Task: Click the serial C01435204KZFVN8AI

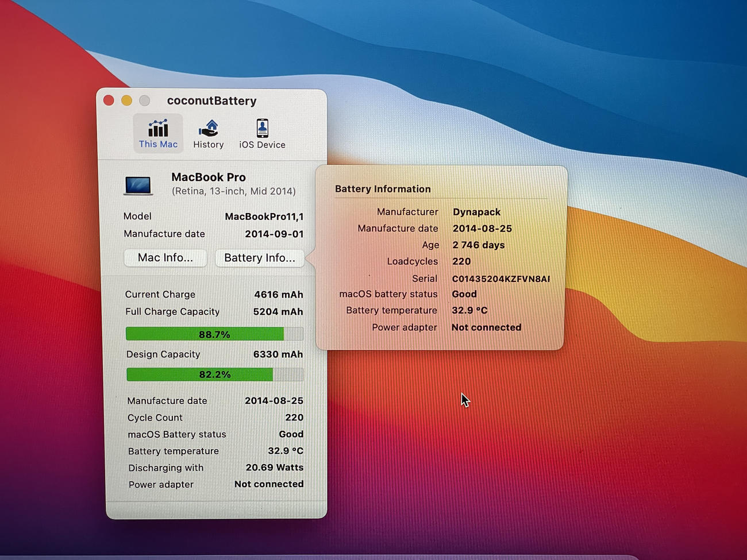Action: pos(501,279)
